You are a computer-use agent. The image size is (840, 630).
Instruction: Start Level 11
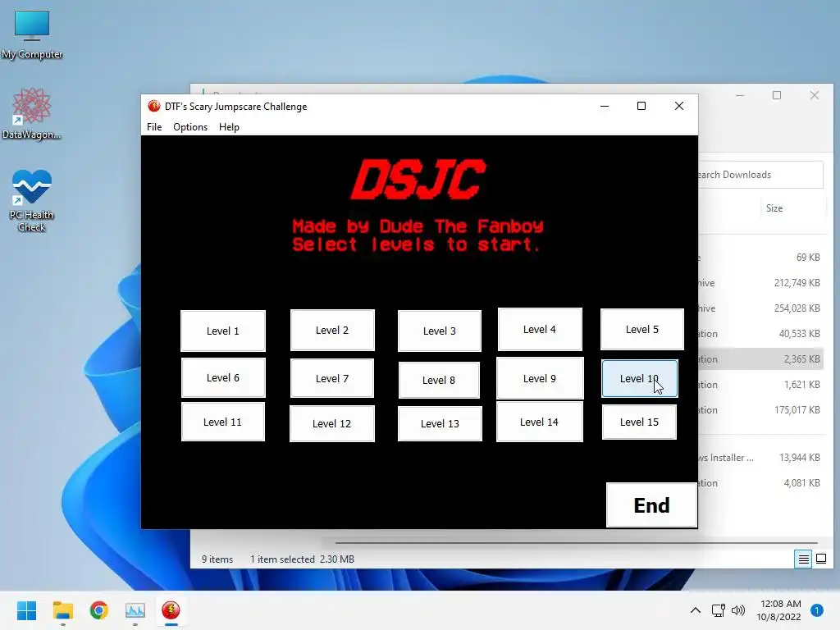point(223,422)
